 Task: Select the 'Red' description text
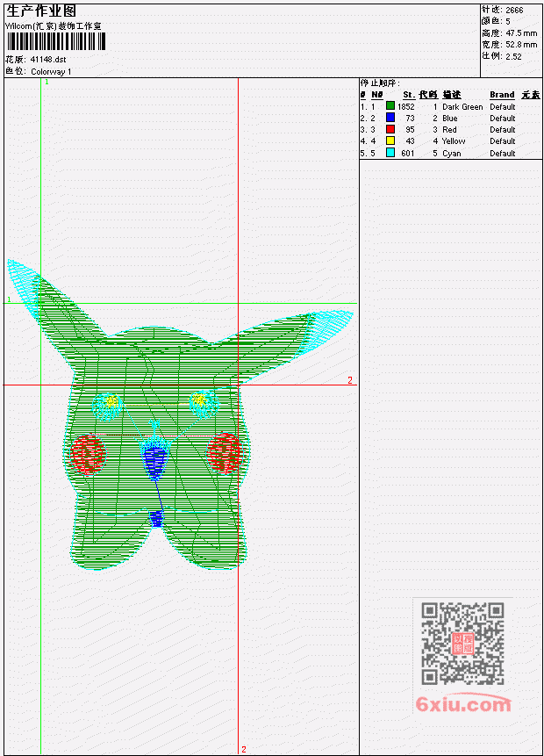(449, 130)
